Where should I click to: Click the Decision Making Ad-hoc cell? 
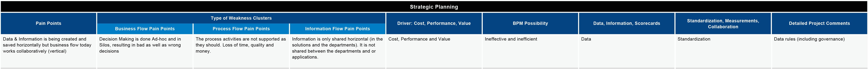145,51
